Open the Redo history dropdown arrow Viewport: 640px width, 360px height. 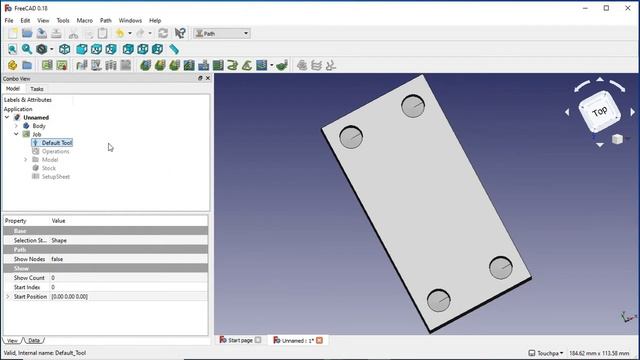(150, 33)
